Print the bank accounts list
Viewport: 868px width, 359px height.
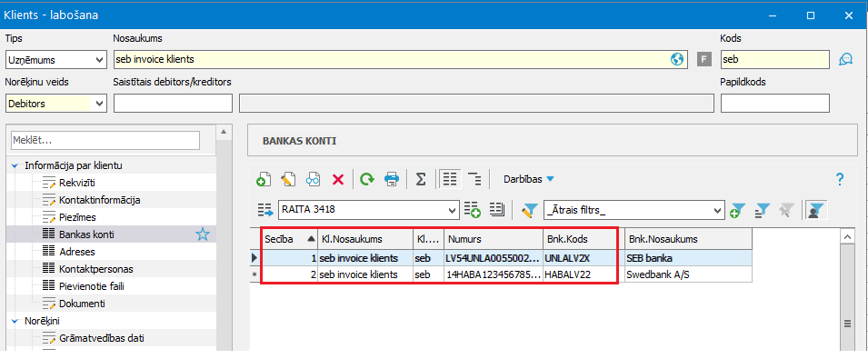coord(392,179)
